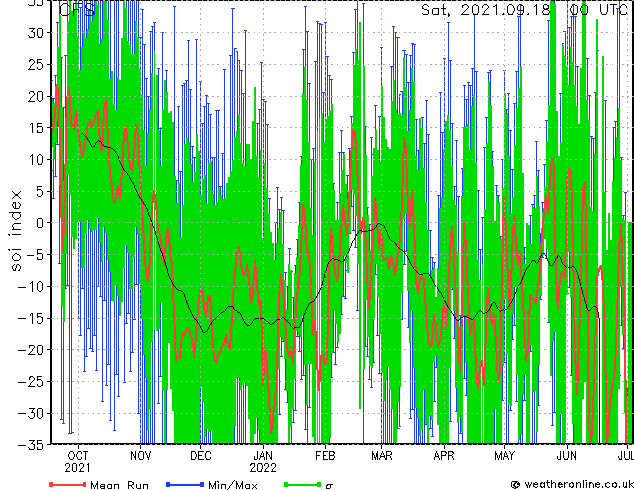This screenshot has width=634, height=490.
Task: Click the -35 tick label on y-axis
Action: coord(33,445)
